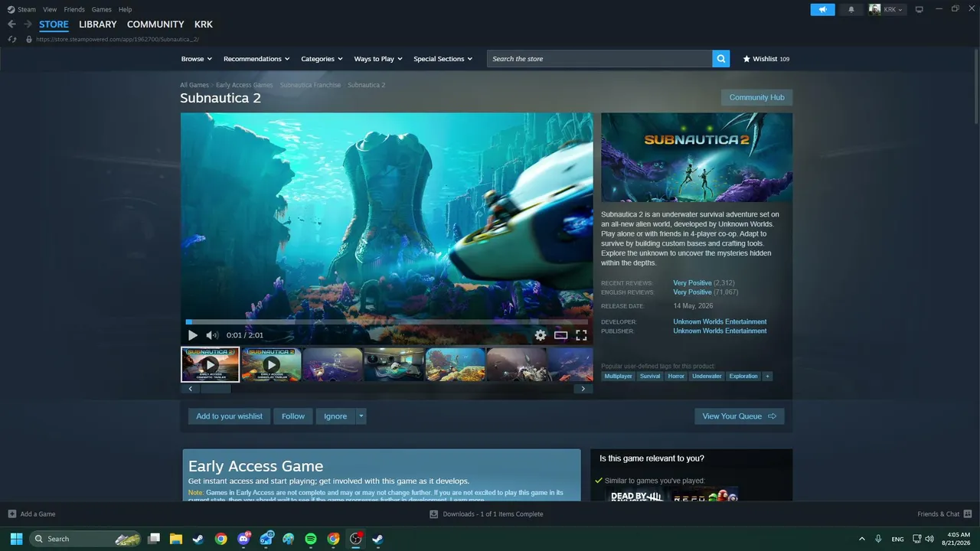The height and width of the screenshot is (551, 980).
Task: Select the Underwater tag
Action: [x=707, y=376]
